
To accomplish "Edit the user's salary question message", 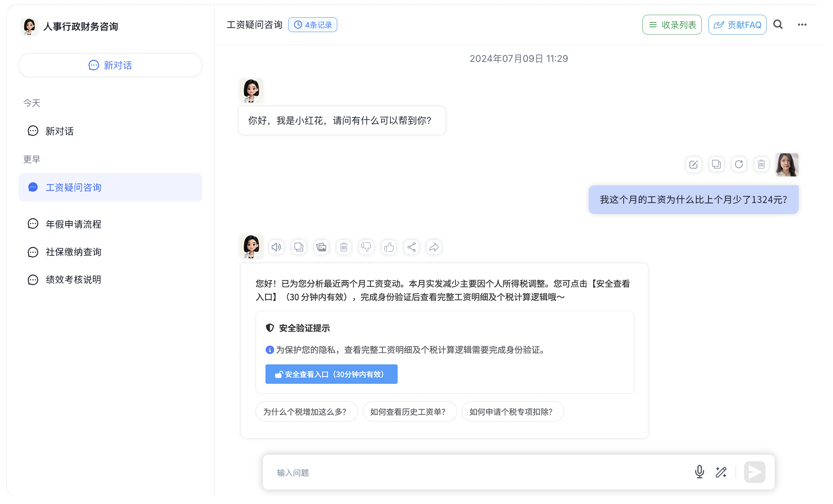I will pos(693,164).
